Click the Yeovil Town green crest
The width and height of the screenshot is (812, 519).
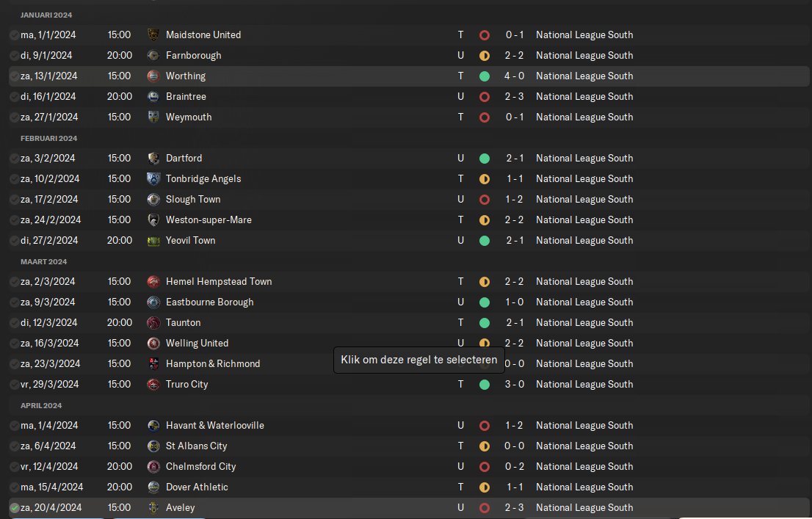pyautogui.click(x=153, y=240)
